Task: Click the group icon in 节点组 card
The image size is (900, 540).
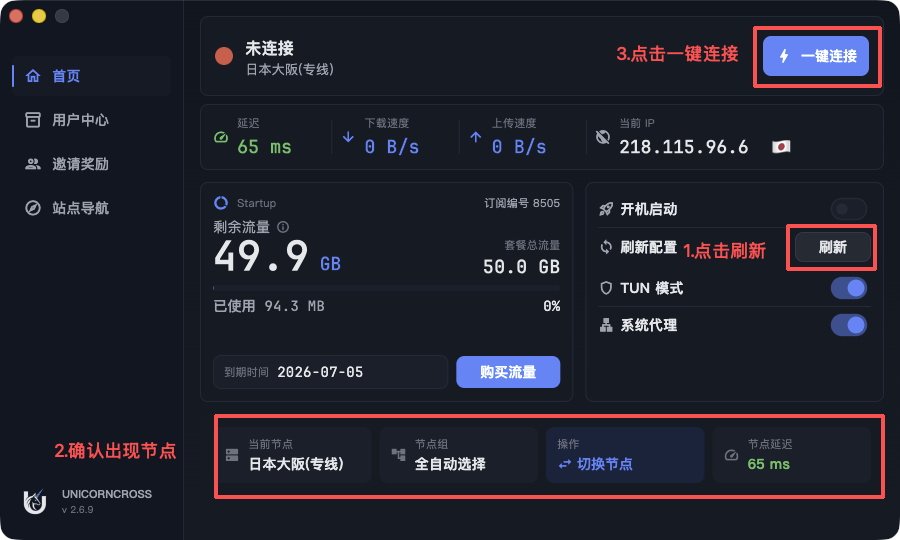Action: coord(398,455)
